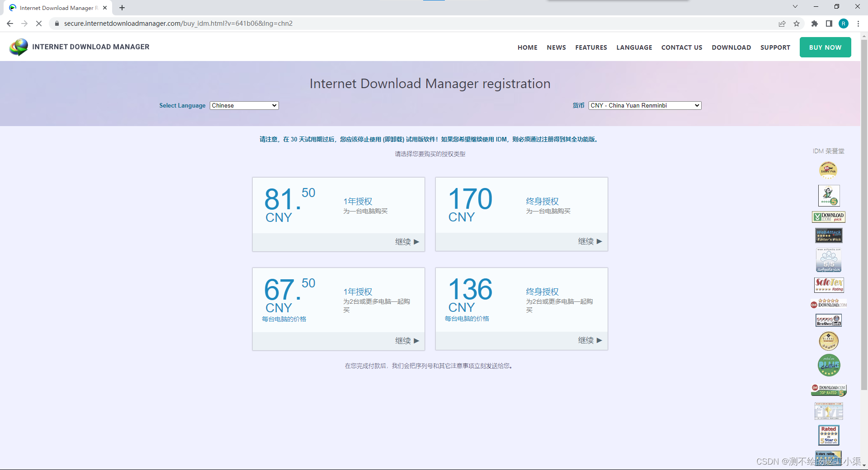Stop page loading with the X button
This screenshot has height=470, width=868.
(39, 23)
